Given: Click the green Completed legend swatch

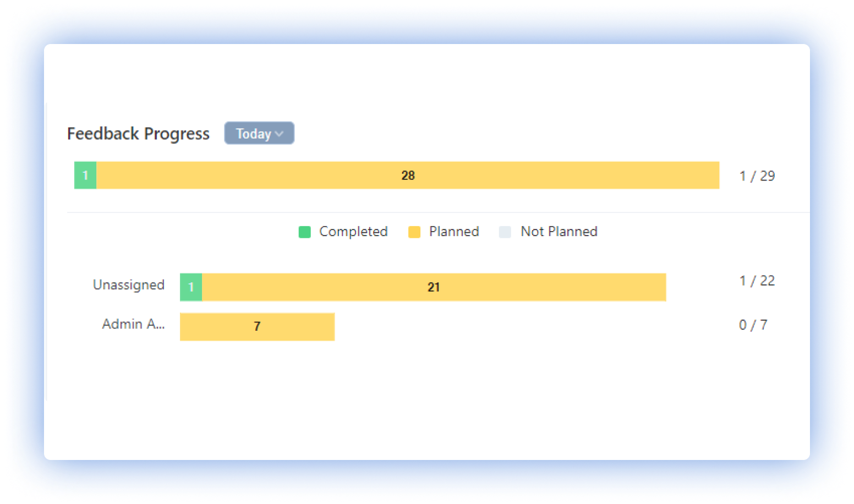Looking at the screenshot, I should click(x=305, y=232).
